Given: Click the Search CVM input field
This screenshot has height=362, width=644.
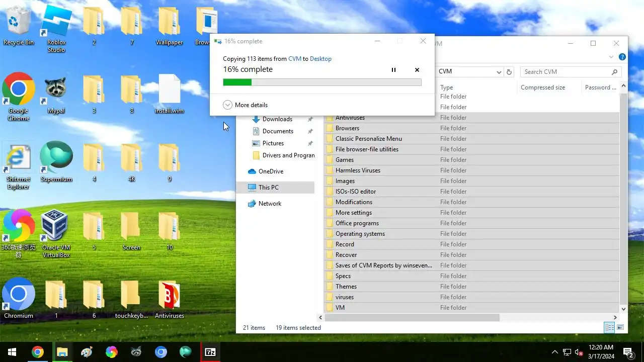Looking at the screenshot, I should [570, 72].
